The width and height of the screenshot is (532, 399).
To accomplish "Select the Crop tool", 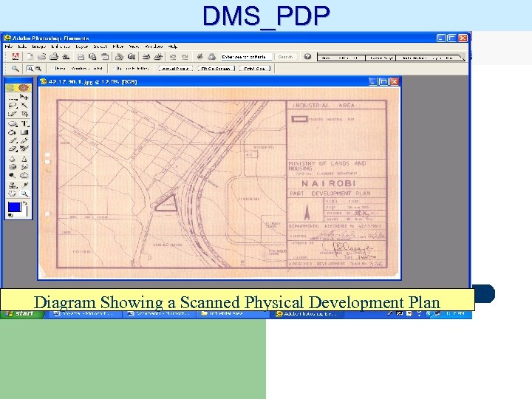I will tap(24, 114).
